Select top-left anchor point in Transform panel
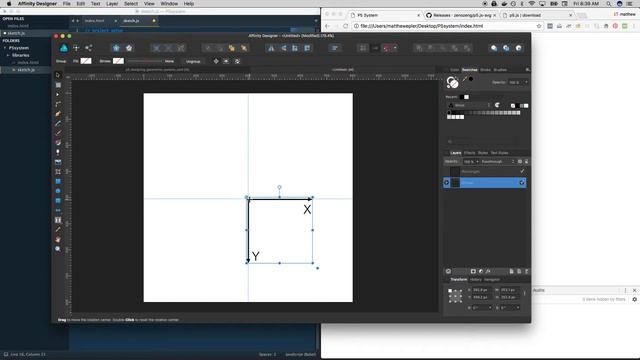This screenshot has width=640, height=360. click(x=450, y=290)
